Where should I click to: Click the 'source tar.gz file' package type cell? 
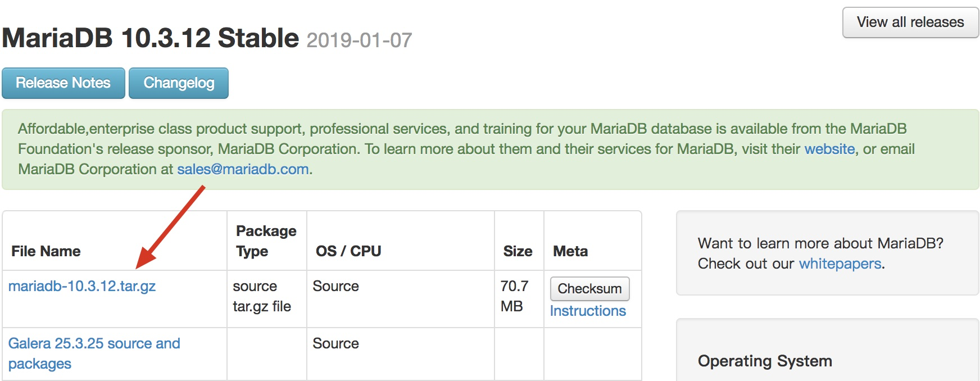262,296
